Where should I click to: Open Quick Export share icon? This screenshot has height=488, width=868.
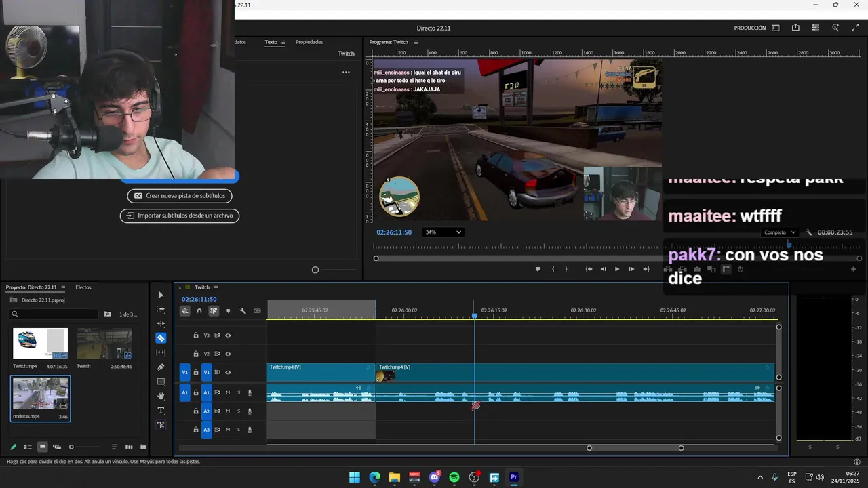point(795,28)
